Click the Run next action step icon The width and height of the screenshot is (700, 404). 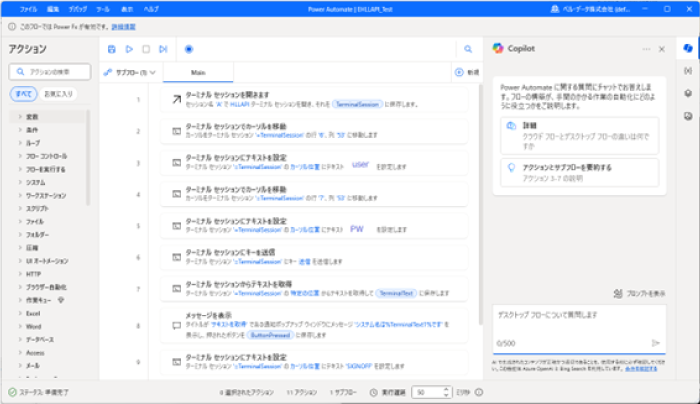click(162, 48)
